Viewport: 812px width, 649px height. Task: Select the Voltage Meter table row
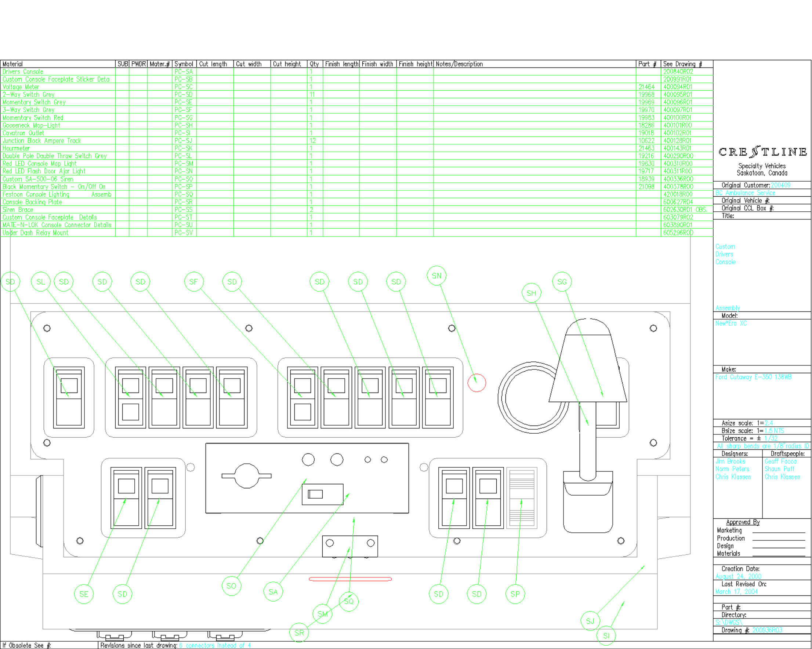[x=21, y=87]
